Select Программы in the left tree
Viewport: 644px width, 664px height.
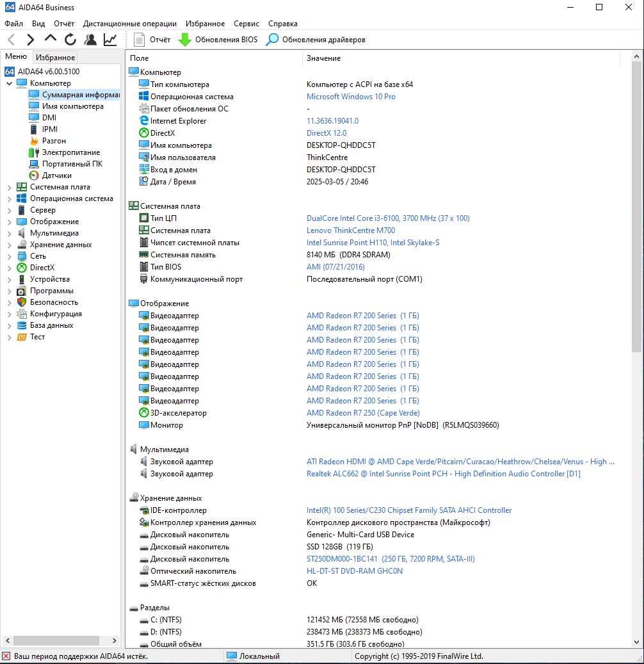[51, 291]
